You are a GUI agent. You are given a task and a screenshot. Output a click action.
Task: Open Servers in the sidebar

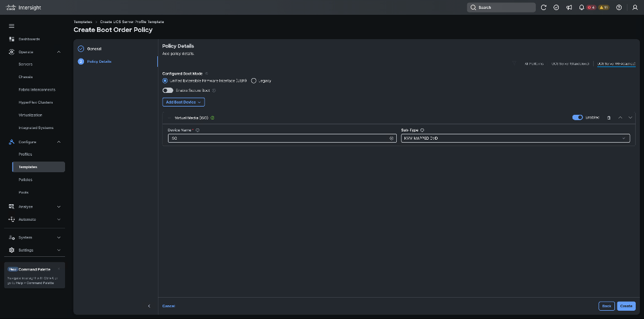pyautogui.click(x=25, y=65)
